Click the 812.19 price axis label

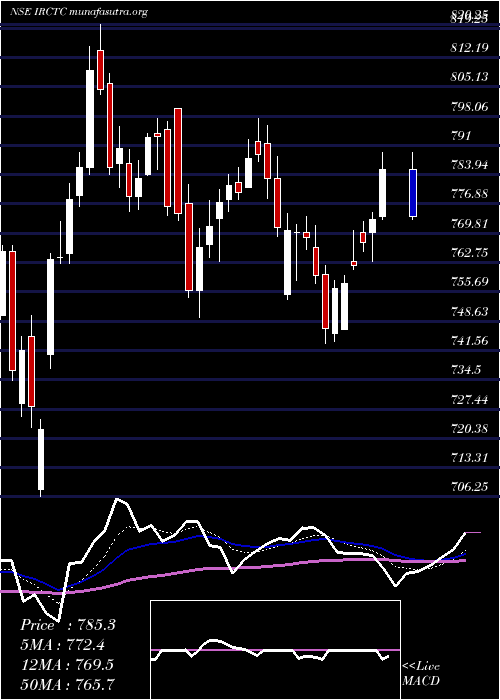(x=470, y=48)
